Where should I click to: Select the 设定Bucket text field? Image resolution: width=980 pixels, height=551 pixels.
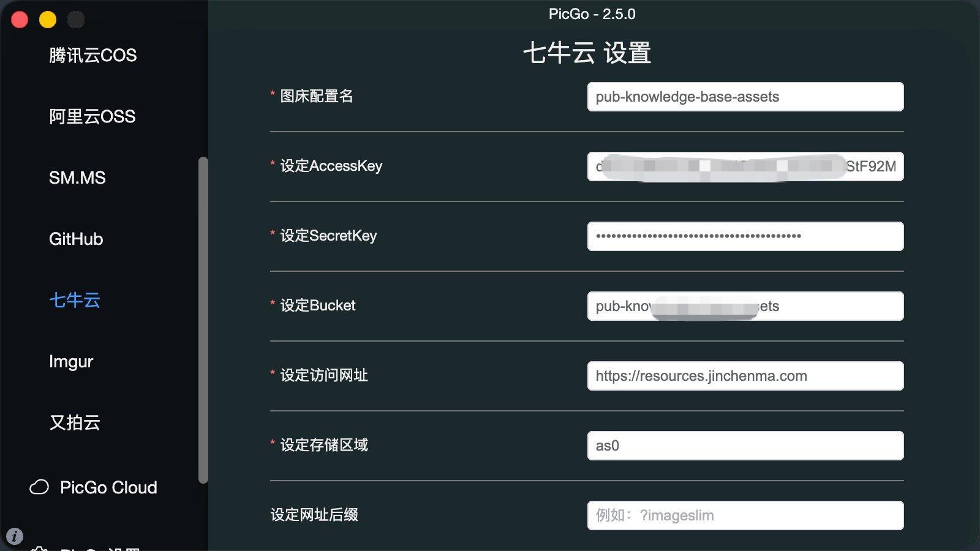(745, 306)
